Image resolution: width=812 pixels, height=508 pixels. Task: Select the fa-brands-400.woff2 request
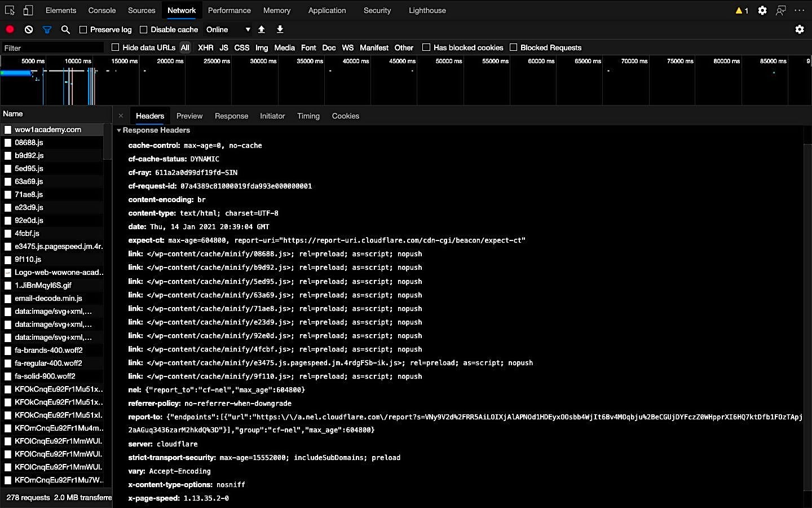coord(52,351)
